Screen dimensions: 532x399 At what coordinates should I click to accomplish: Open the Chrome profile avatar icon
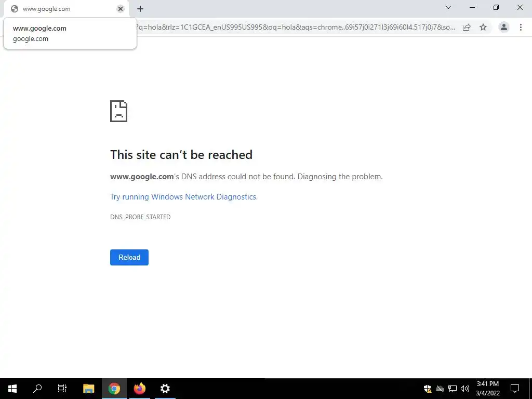[504, 27]
